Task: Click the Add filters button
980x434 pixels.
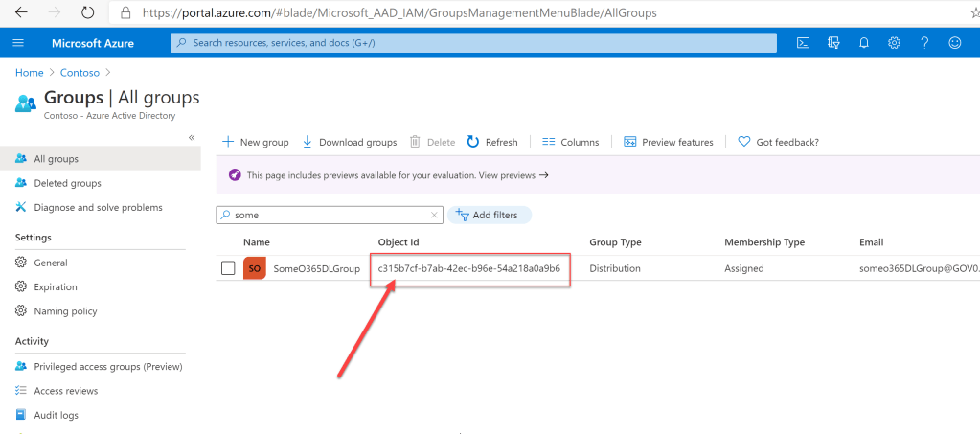Action: (489, 216)
